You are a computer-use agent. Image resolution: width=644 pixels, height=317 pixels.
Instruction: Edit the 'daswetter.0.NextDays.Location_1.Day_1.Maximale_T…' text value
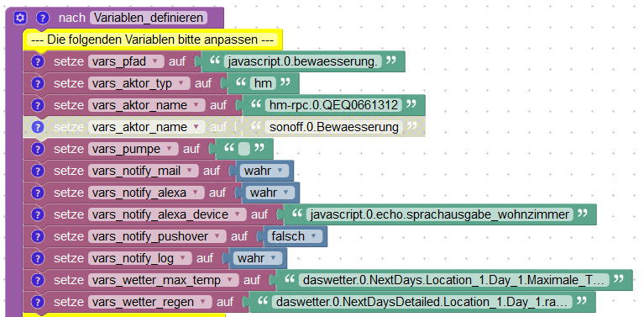(454, 280)
